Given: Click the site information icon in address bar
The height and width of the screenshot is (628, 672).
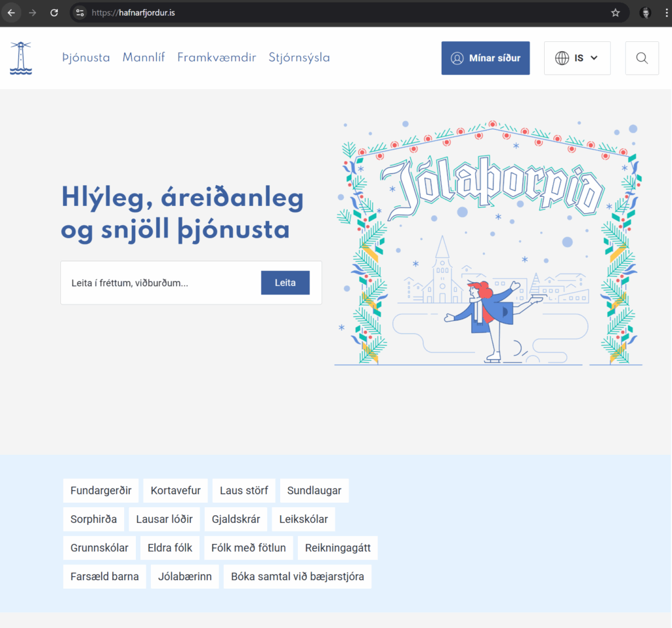Looking at the screenshot, I should [80, 12].
